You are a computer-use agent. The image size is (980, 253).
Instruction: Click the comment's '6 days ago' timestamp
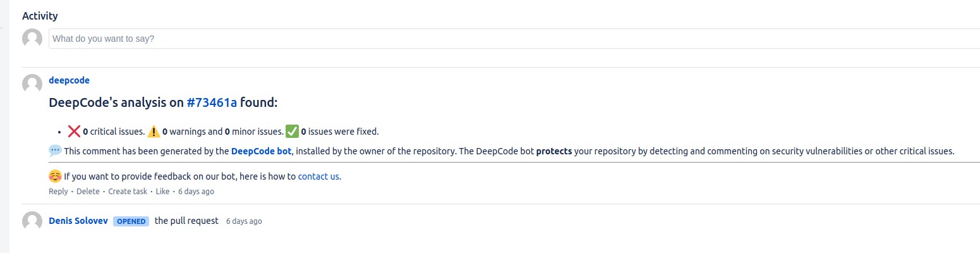pos(196,191)
